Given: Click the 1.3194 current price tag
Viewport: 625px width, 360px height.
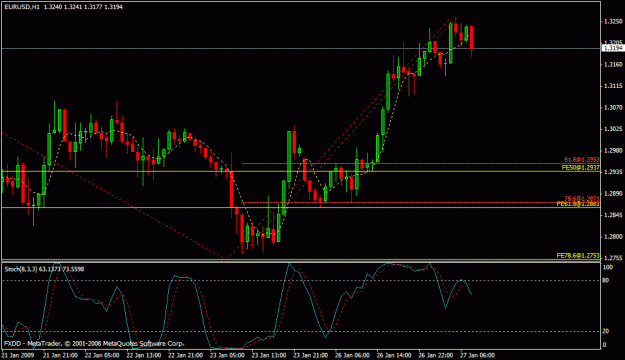Looking at the screenshot, I should tap(613, 48).
